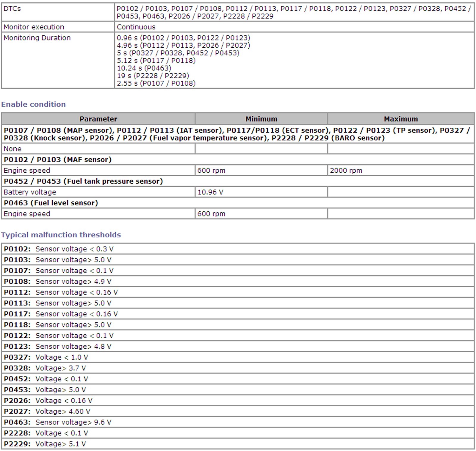Click the "DTCs" row label
The height and width of the screenshot is (451, 476).
[x=12, y=9]
